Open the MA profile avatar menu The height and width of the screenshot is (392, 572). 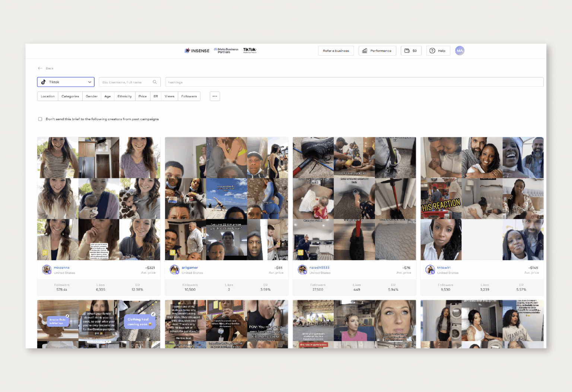coord(460,51)
